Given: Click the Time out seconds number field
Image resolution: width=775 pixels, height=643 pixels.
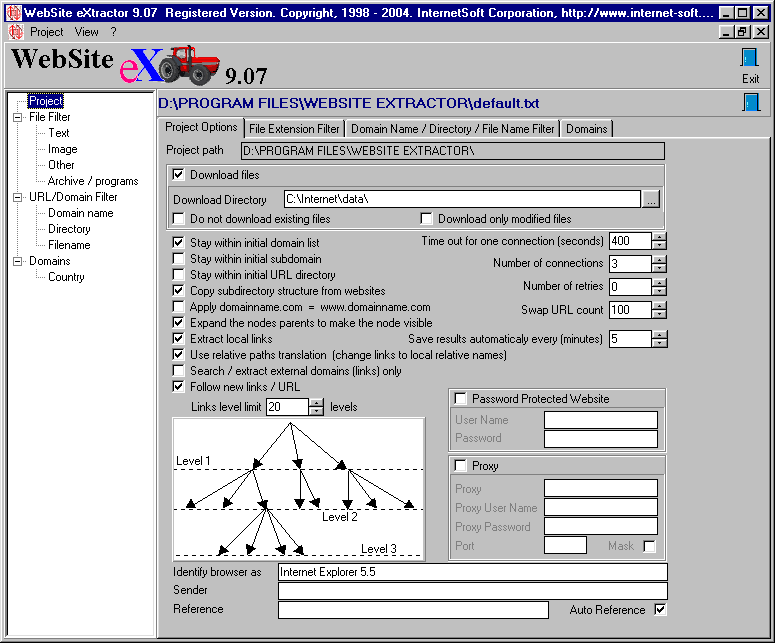Looking at the screenshot, I should pos(631,241).
